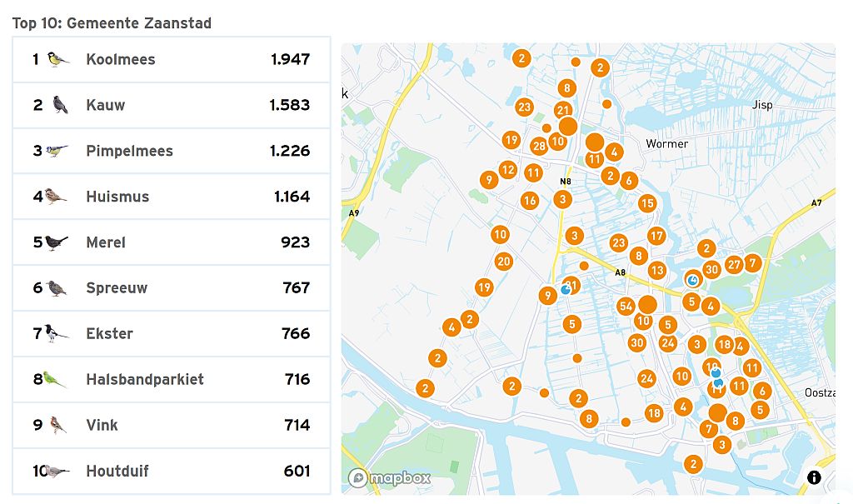The height and width of the screenshot is (504, 853).
Task: Open the map attribution info icon
Action: pyautogui.click(x=814, y=477)
